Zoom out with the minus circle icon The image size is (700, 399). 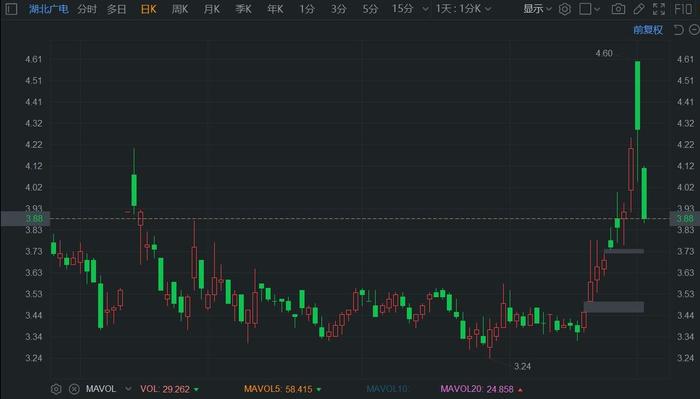pyautogui.click(x=694, y=30)
